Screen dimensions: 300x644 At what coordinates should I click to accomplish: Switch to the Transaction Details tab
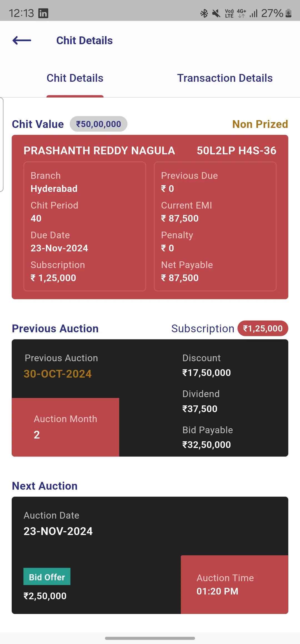tap(225, 78)
